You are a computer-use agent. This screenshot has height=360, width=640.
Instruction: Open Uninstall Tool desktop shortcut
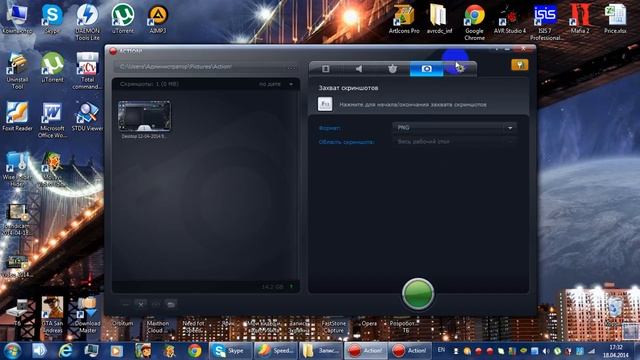pos(17,71)
